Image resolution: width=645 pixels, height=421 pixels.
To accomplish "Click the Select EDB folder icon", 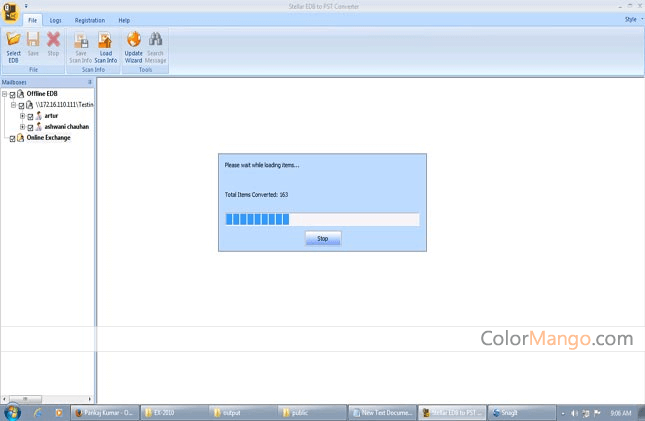I will click(x=13, y=39).
